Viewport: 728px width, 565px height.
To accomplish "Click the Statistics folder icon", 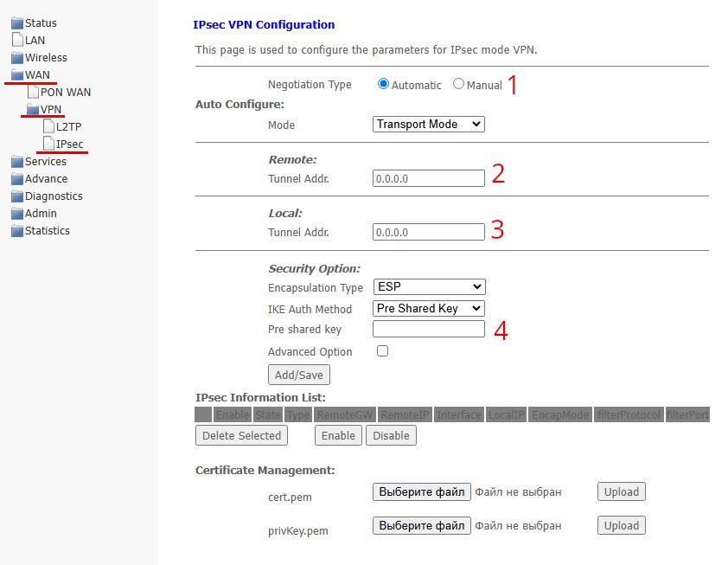I will (17, 231).
